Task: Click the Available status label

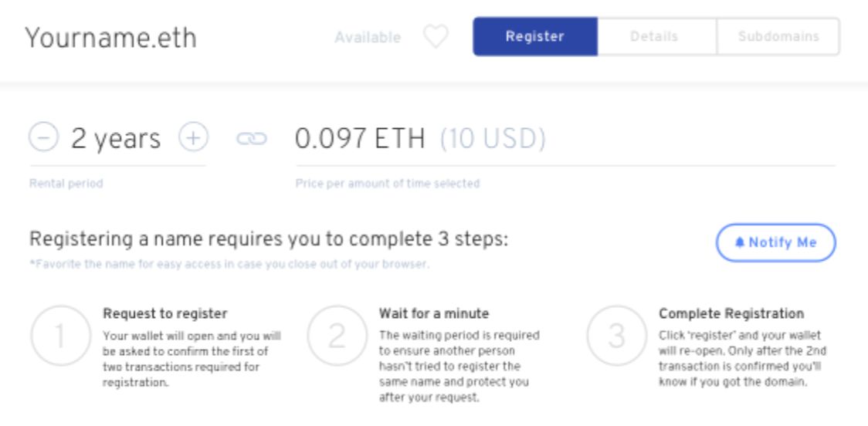Action: (x=368, y=37)
